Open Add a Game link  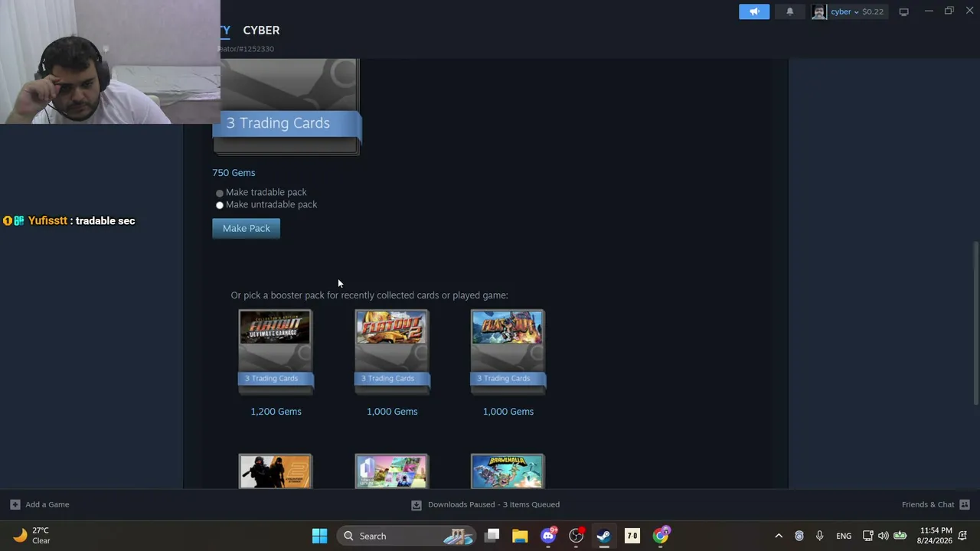click(x=47, y=504)
